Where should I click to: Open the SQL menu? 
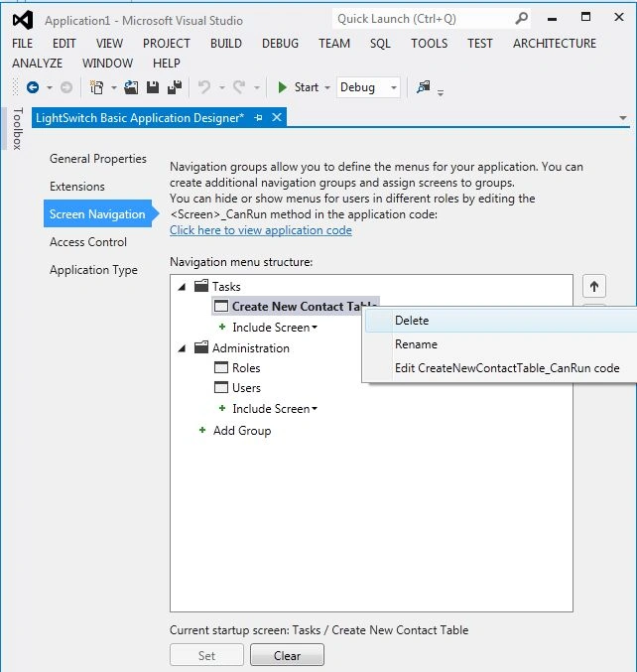tap(380, 44)
